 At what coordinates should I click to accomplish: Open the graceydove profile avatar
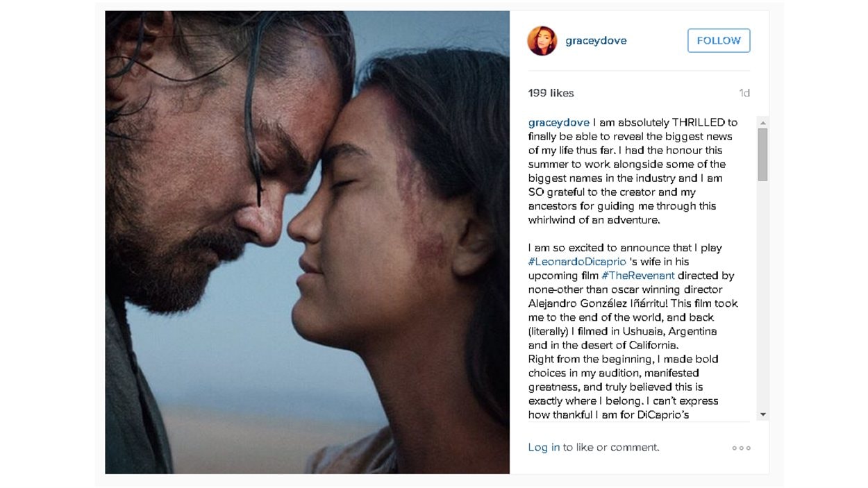(x=542, y=41)
